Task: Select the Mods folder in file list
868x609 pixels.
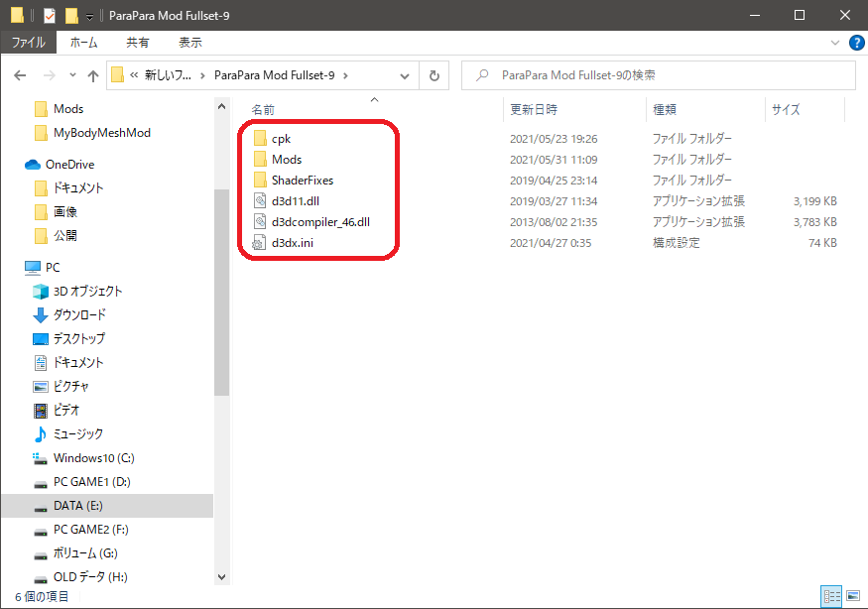Action: pos(287,160)
